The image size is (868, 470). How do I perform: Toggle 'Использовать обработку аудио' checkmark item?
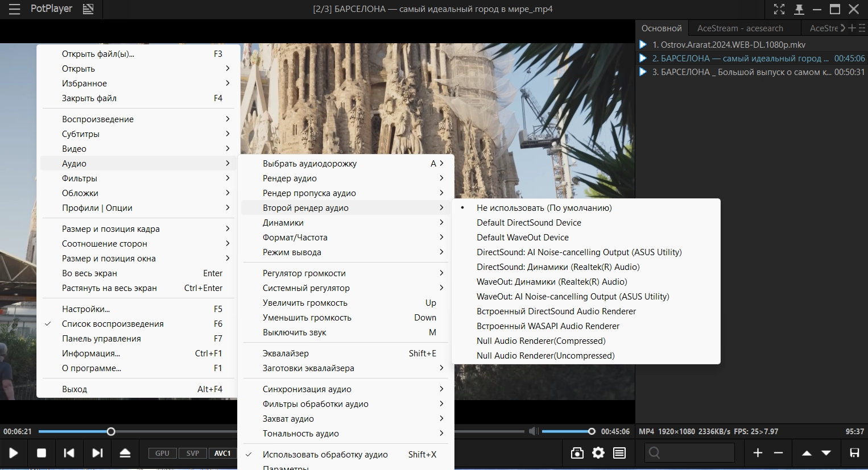coord(325,455)
